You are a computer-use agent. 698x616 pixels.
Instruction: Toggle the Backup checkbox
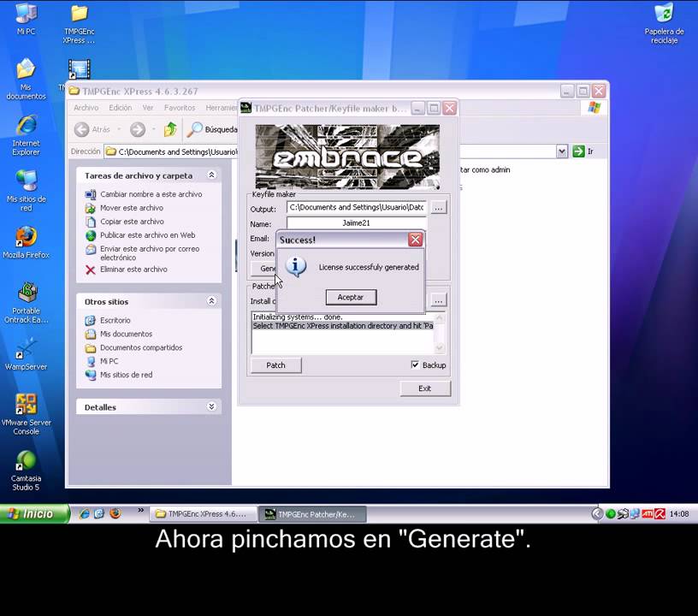tap(415, 365)
